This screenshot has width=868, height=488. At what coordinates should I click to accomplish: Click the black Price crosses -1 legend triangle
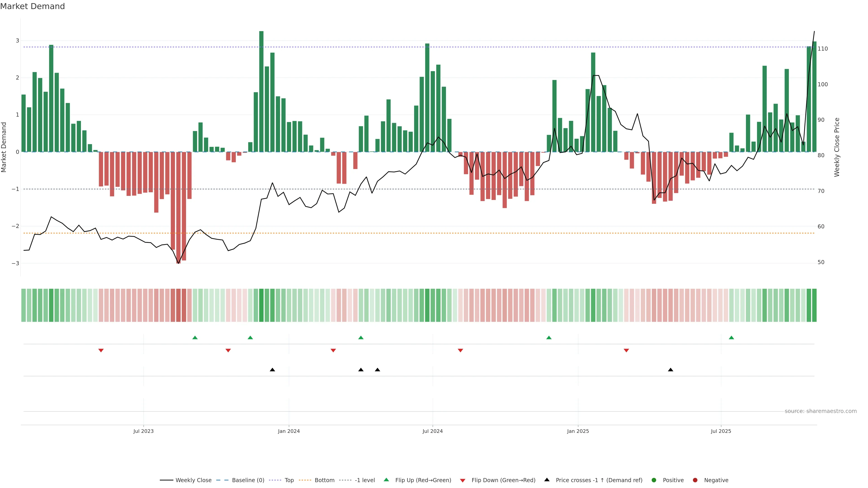[x=547, y=480]
